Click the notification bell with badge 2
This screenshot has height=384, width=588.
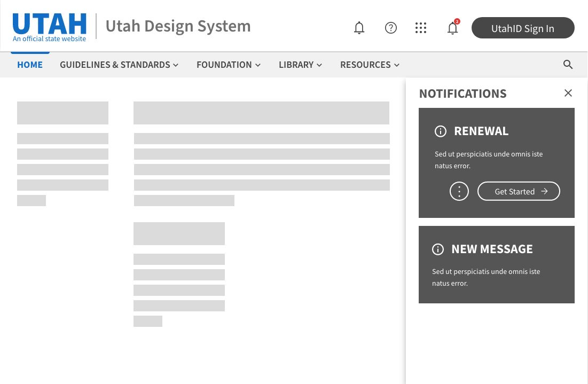coord(453,28)
